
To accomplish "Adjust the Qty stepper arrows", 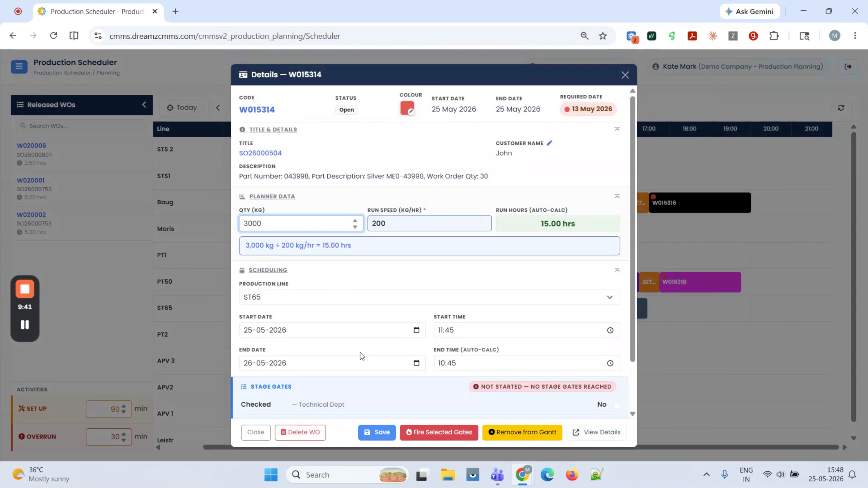I will pyautogui.click(x=355, y=224).
